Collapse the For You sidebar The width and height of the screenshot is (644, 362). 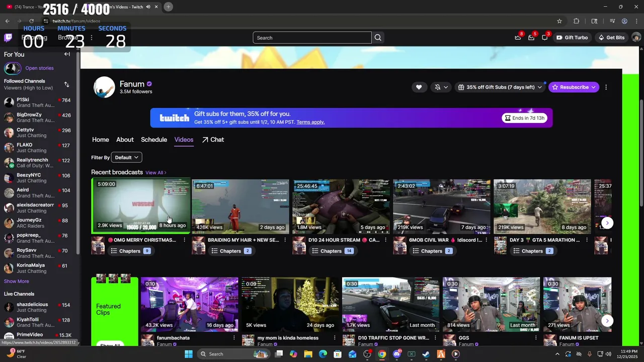click(67, 54)
